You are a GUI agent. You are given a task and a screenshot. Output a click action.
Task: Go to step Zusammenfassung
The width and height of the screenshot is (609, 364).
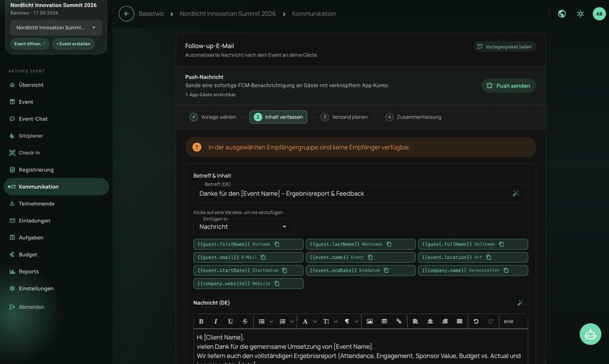point(414,117)
